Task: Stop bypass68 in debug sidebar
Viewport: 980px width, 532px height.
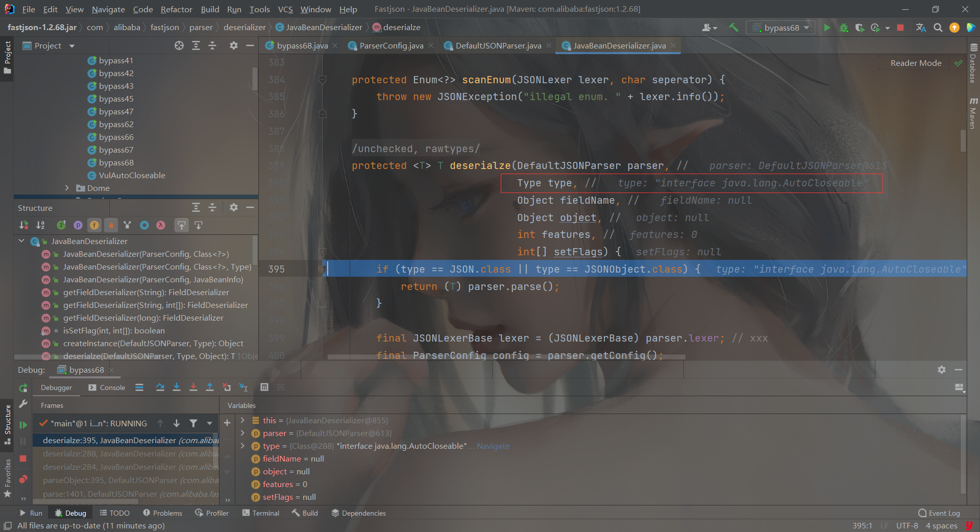Action: [x=23, y=458]
